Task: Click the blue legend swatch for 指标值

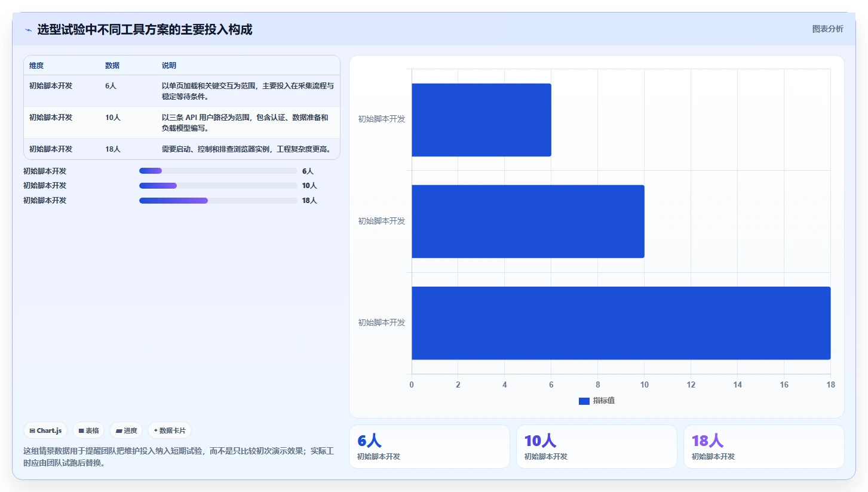Action: 584,401
